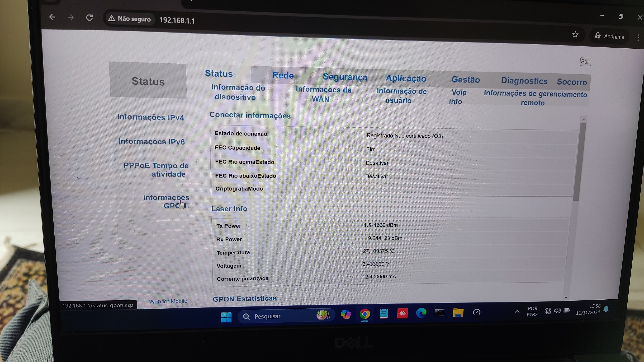This screenshot has width=644, height=362.
Task: Click the Copilot icon in the taskbar
Action: [x=346, y=314]
